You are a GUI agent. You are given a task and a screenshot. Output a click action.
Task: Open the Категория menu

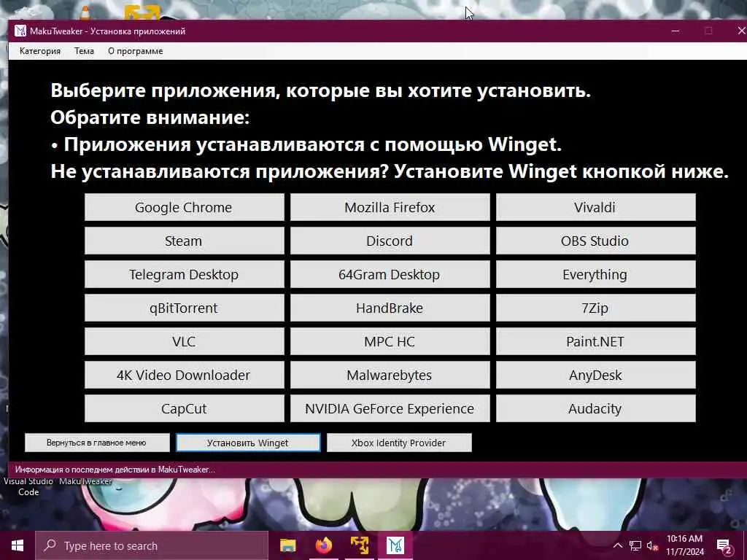40,51
